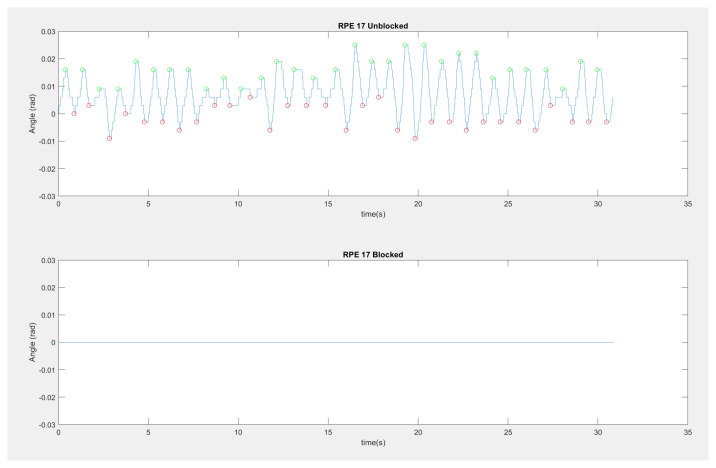Screen dimensions: 716x468
Task: Click the last green peak marker near 30 s
Action: [598, 70]
